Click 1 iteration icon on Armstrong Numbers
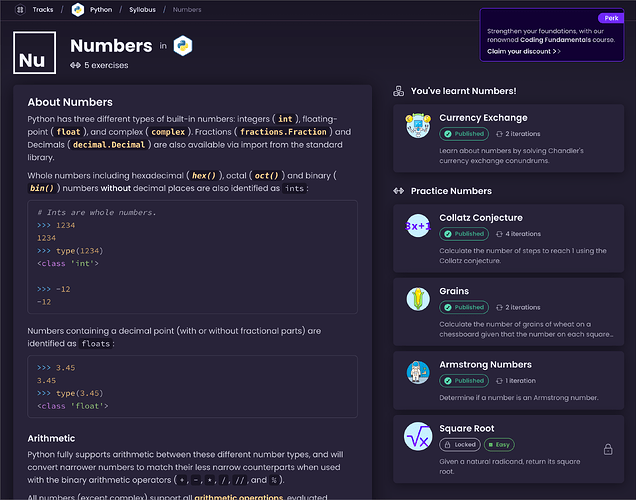636x500 pixels. (499, 381)
